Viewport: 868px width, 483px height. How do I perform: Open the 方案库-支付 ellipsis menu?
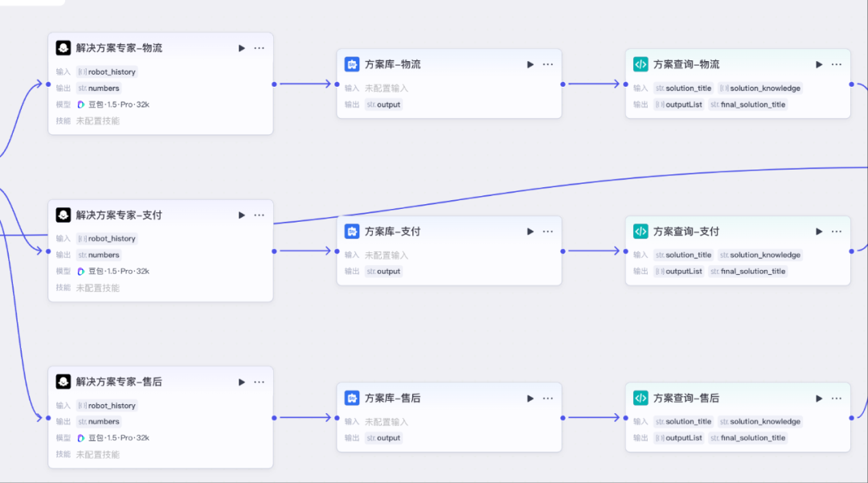tap(547, 231)
